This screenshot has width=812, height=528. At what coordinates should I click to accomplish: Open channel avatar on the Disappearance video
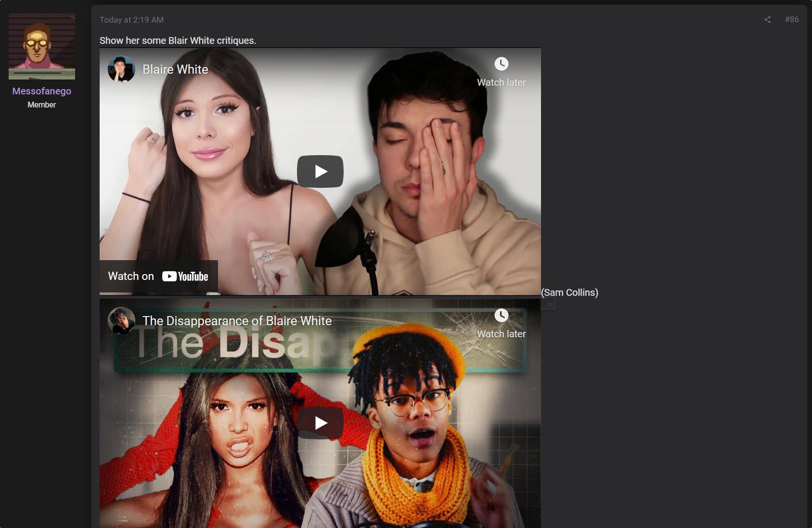click(x=121, y=321)
